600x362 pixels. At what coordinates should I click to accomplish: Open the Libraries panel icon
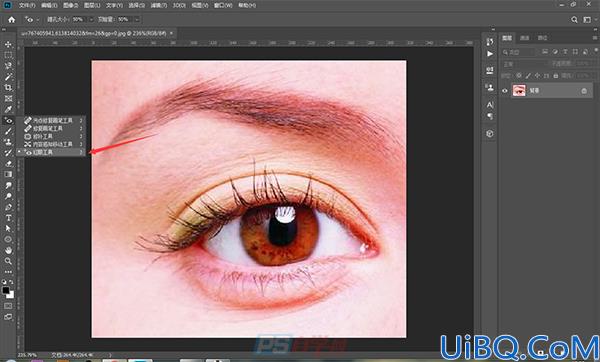tap(490, 134)
